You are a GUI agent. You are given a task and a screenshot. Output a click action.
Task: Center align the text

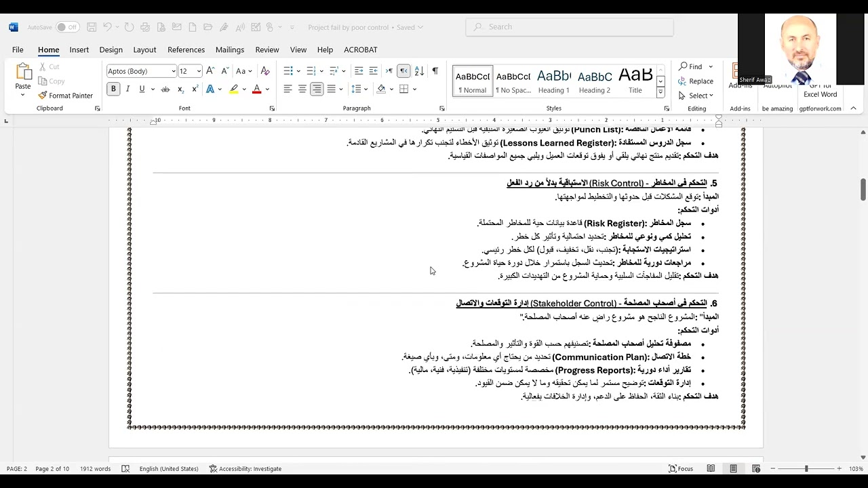pyautogui.click(x=302, y=89)
